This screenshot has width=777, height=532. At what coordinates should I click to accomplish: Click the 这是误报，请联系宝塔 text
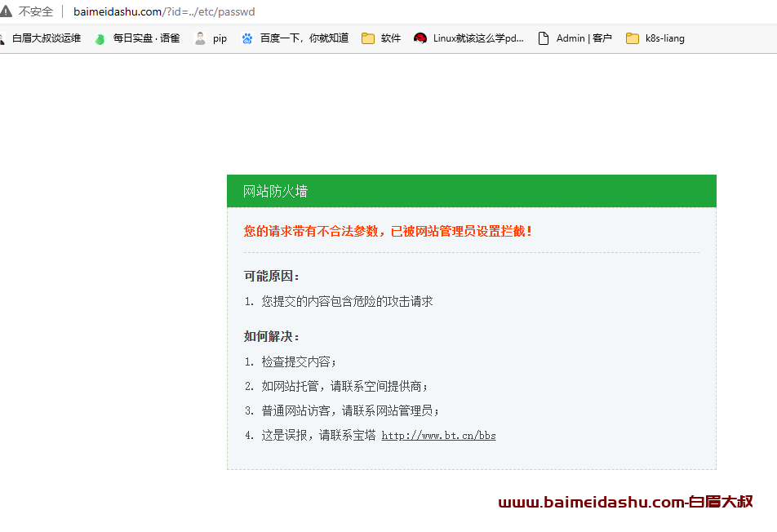click(318, 436)
